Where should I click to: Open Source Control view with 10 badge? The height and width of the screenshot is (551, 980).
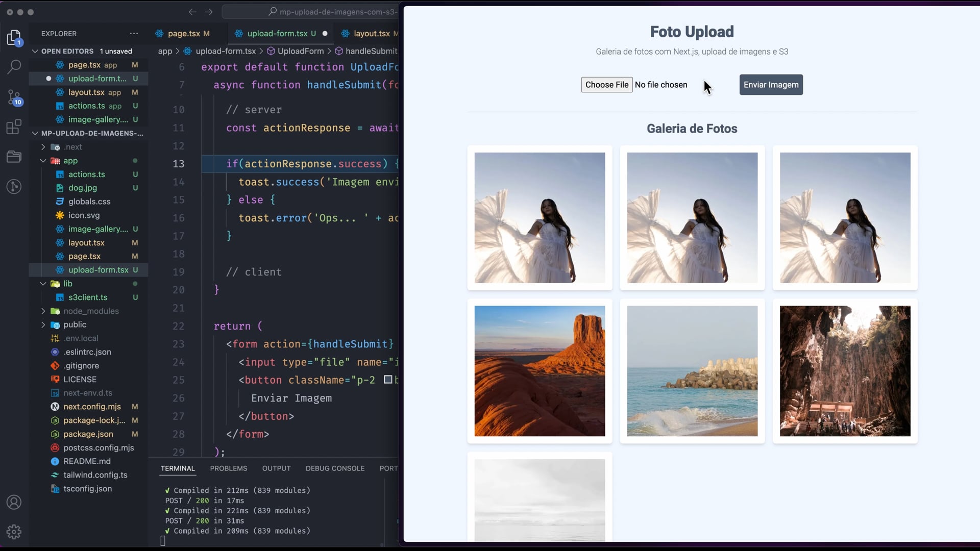pos(14,97)
